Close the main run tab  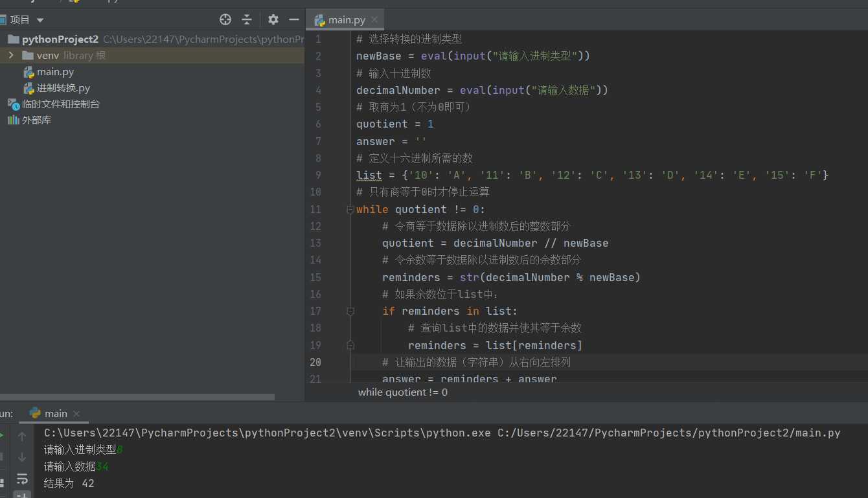click(x=76, y=414)
